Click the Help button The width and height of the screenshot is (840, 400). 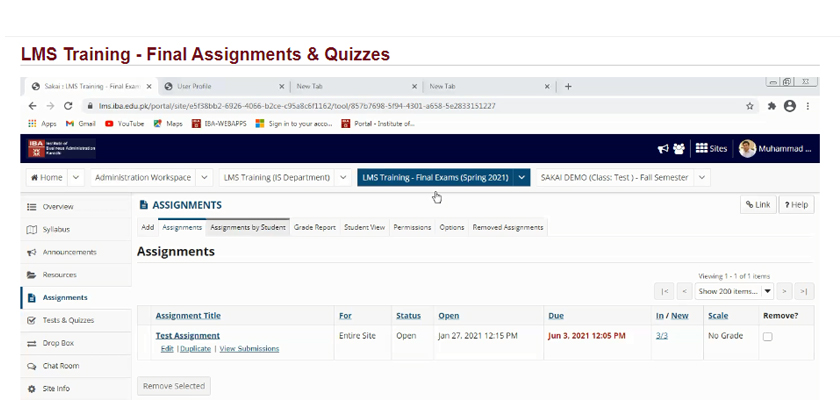click(x=797, y=205)
